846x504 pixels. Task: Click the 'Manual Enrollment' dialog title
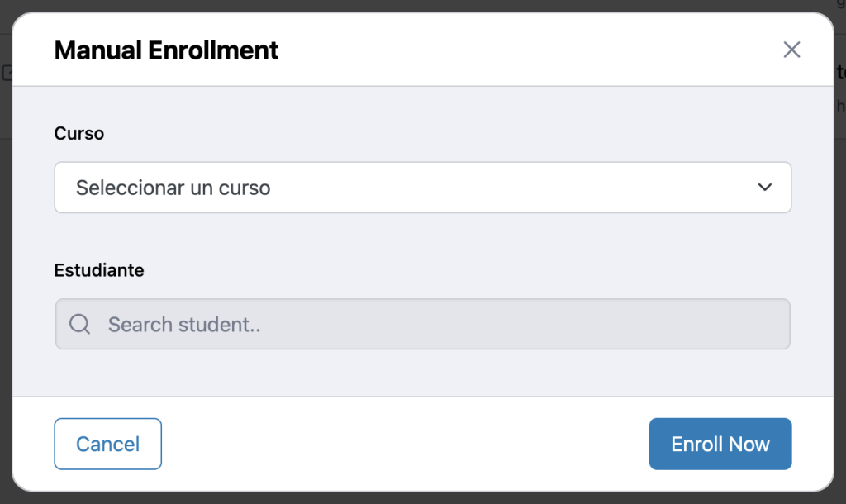click(x=166, y=50)
